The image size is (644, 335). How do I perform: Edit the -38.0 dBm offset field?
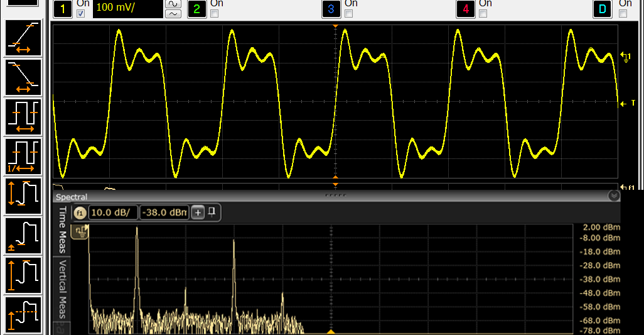(164, 212)
